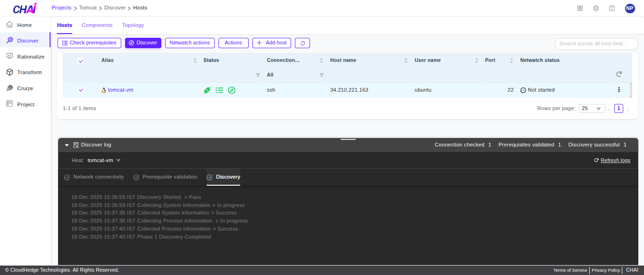The width and height of the screenshot is (644, 275).
Task: Click the purple Discover button
Action: tap(143, 43)
